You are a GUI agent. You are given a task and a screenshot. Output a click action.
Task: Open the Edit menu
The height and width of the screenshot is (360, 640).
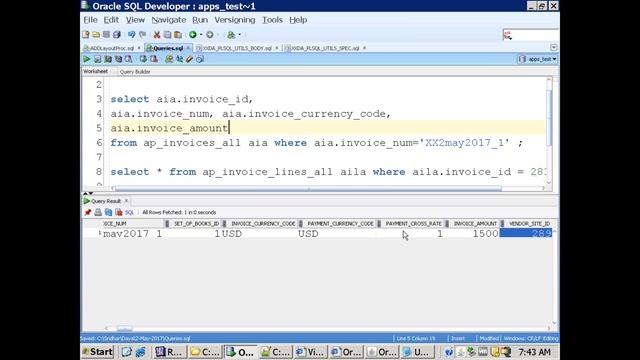click(111, 20)
